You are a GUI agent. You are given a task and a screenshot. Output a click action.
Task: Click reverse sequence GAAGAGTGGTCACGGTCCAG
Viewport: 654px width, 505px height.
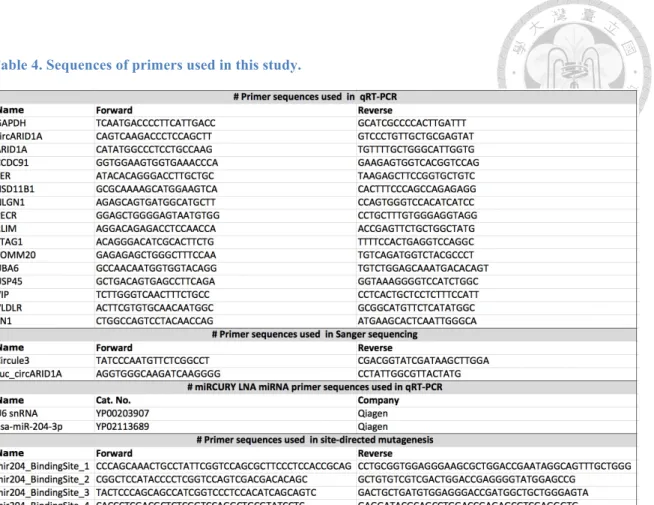click(418, 163)
